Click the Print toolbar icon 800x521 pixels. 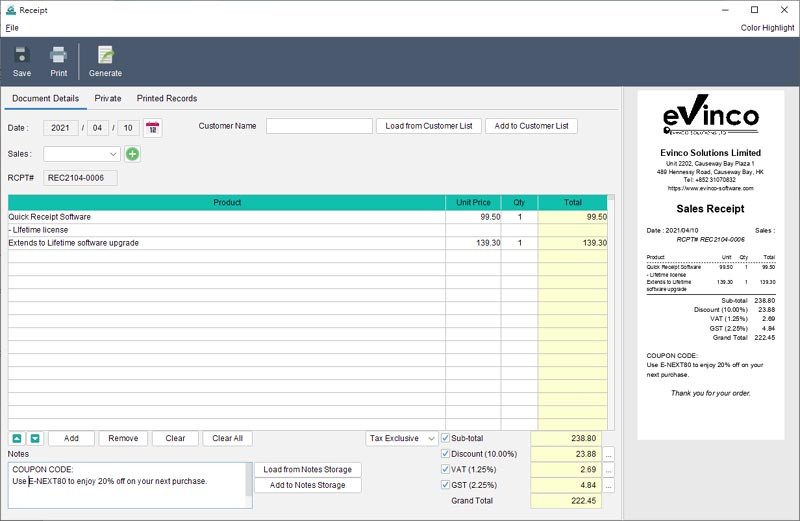59,56
